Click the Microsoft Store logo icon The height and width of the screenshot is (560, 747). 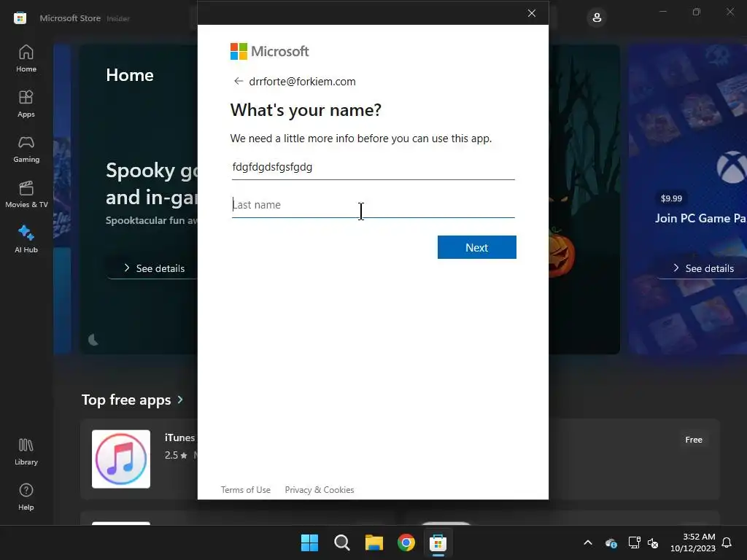[x=20, y=18]
